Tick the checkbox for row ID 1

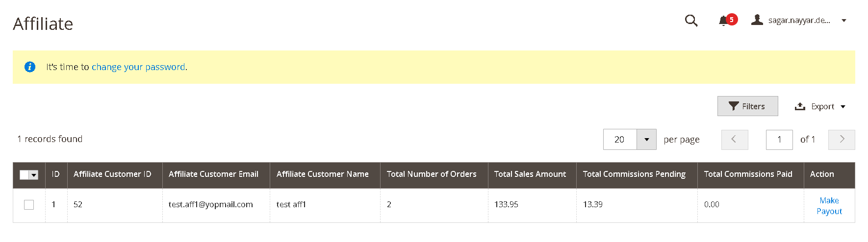29,205
